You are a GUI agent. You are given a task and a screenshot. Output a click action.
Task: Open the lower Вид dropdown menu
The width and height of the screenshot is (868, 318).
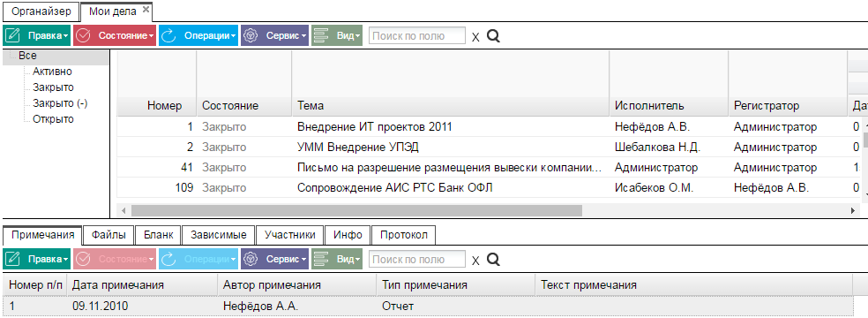[337, 260]
